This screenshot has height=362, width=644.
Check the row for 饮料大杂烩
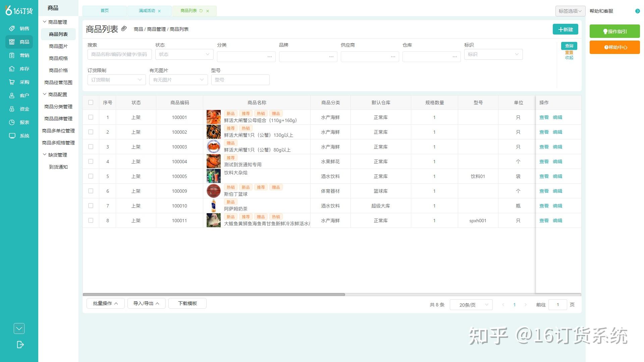point(91,176)
